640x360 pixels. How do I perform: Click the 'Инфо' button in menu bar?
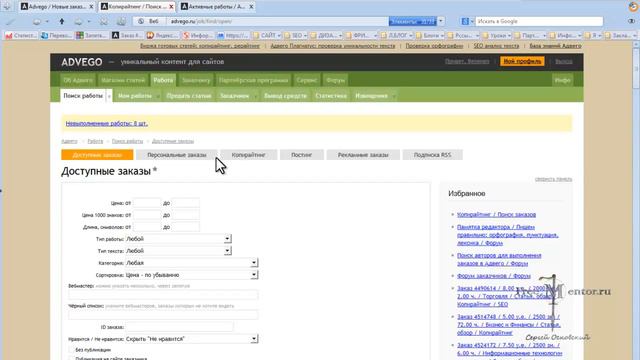click(562, 80)
